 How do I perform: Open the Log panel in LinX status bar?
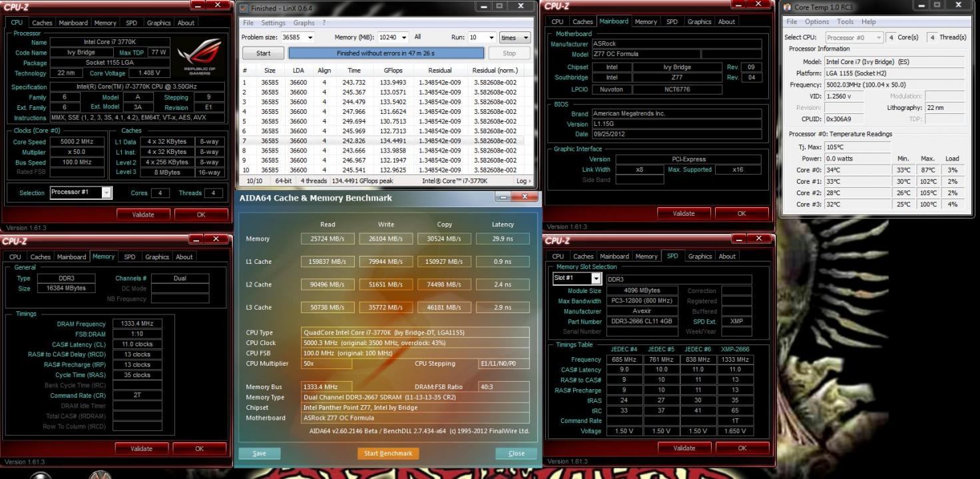(524, 181)
